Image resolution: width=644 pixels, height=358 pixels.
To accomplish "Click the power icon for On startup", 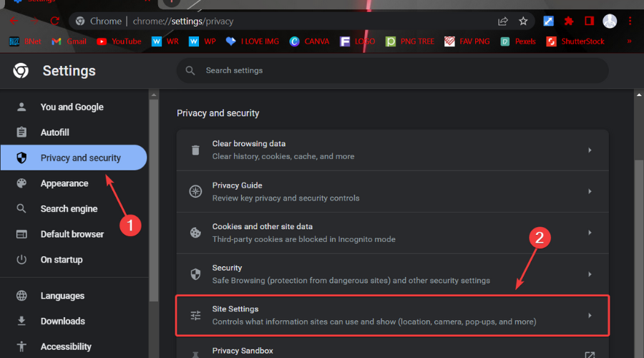I will click(21, 260).
